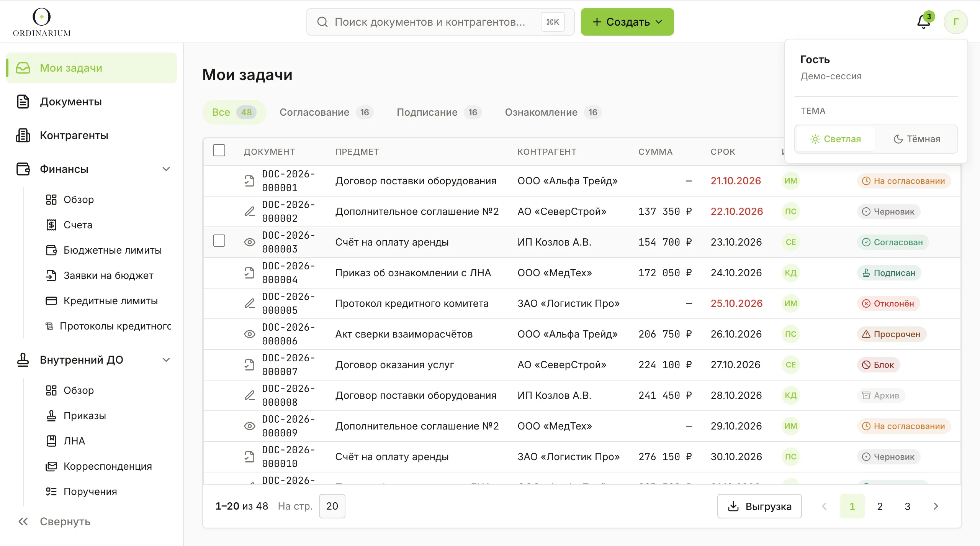Open Протоколы кредитного in sidebar
The width and height of the screenshot is (980, 546).
108,326
